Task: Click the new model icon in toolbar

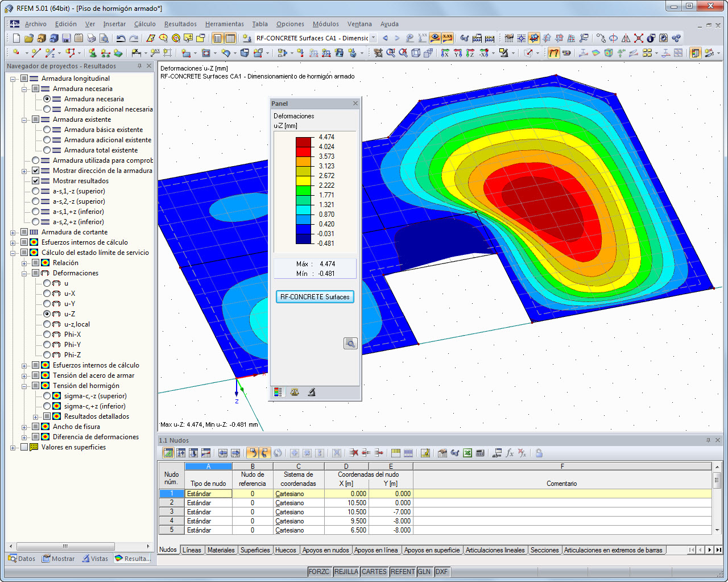Action: click(15, 38)
